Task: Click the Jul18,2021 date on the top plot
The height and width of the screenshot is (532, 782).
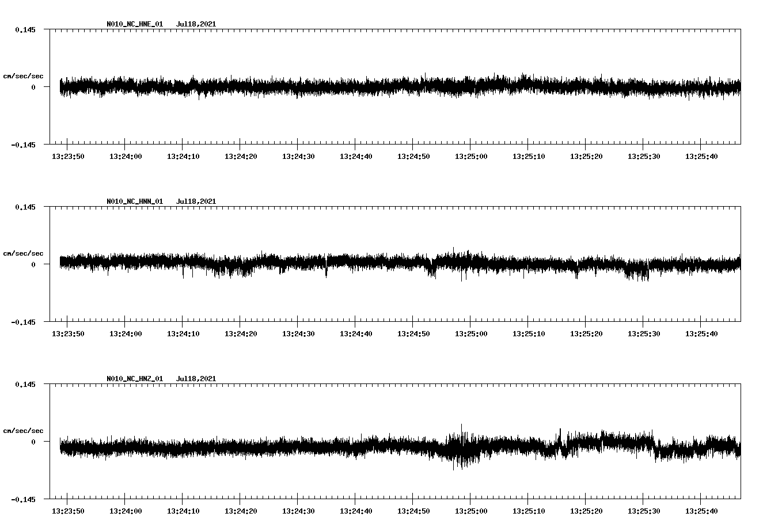Action: pyautogui.click(x=196, y=24)
